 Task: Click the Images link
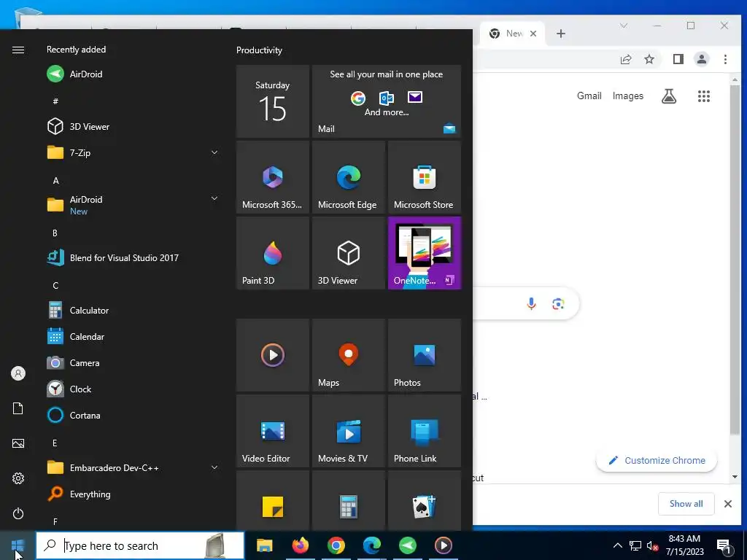pyautogui.click(x=628, y=96)
